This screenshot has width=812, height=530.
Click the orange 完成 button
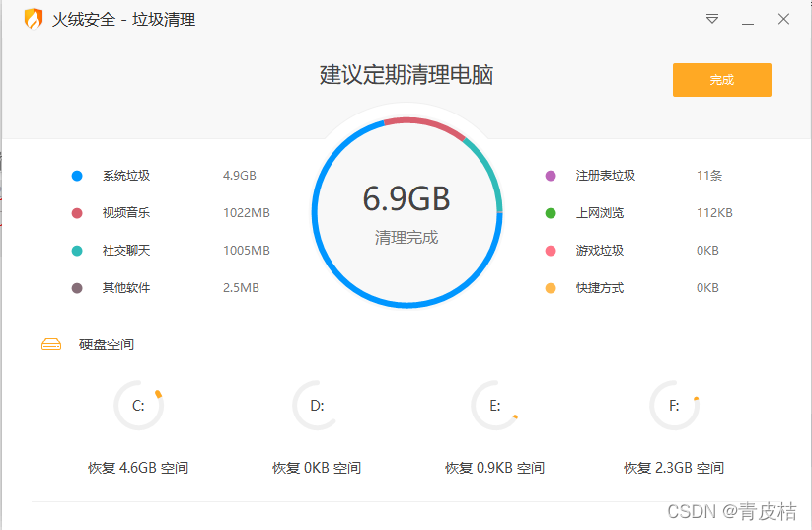[x=722, y=80]
